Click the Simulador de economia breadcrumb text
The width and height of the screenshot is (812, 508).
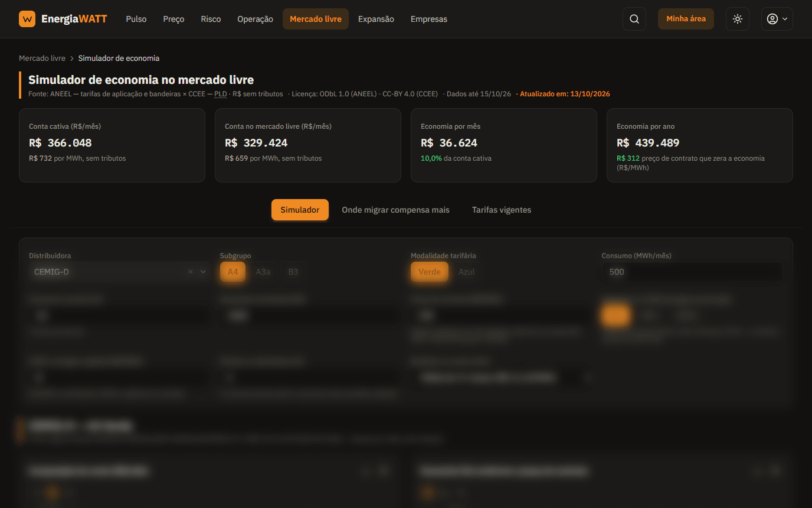pos(119,58)
